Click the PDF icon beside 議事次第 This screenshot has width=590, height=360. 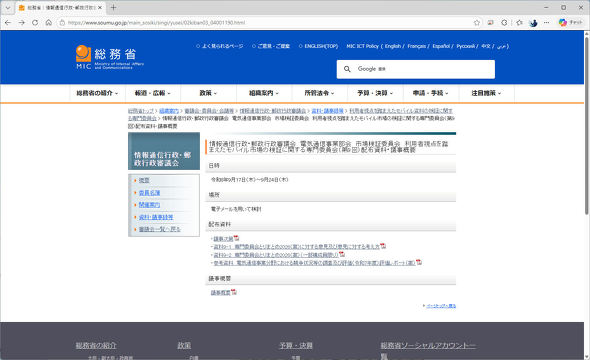pyautogui.click(x=237, y=238)
